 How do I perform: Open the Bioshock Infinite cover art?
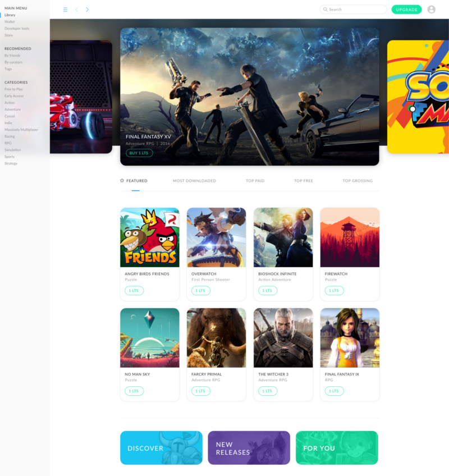coord(283,237)
